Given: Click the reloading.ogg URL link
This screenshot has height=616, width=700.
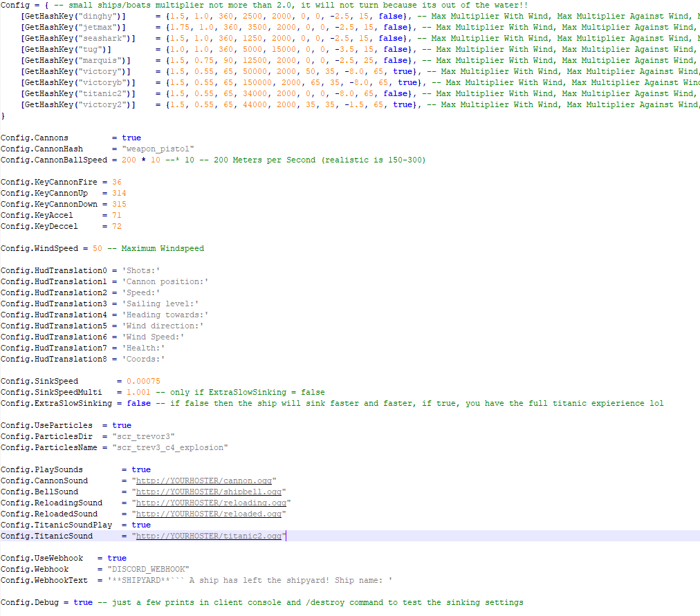Looking at the screenshot, I should [x=213, y=503].
